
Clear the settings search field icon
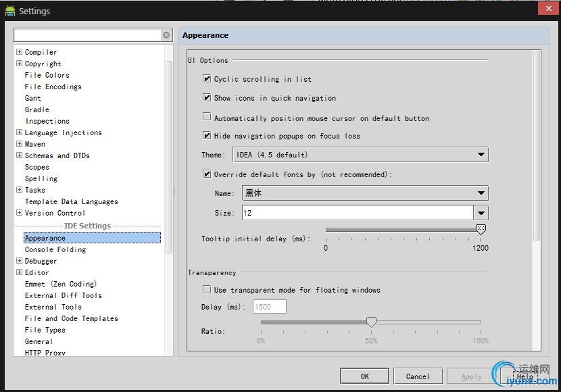[x=166, y=34]
